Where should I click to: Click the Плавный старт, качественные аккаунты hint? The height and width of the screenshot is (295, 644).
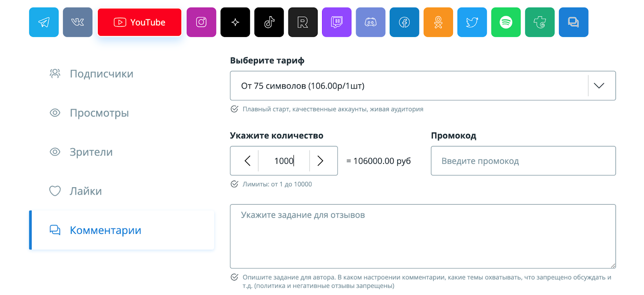[333, 109]
